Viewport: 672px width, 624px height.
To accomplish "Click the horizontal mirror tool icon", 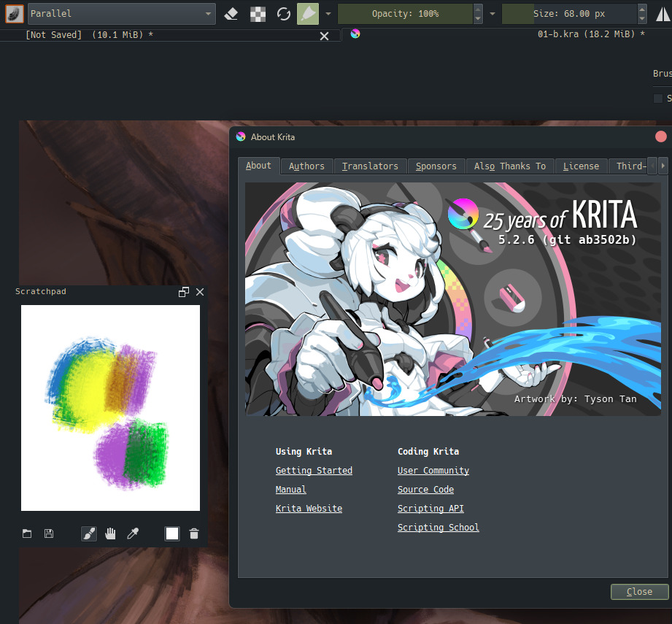I will click(x=663, y=13).
